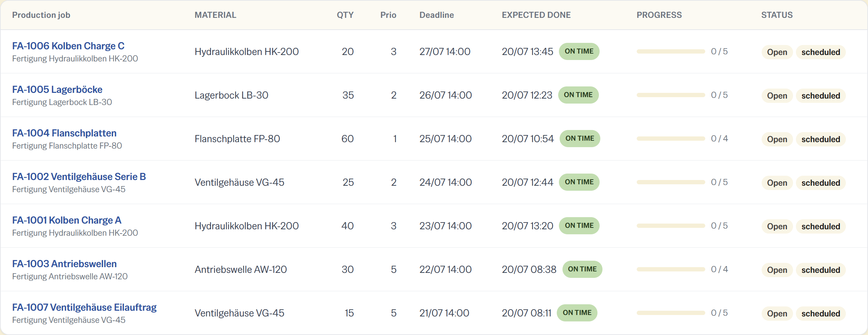
Task: Click the progress bar of FA-1002
Action: point(671,182)
